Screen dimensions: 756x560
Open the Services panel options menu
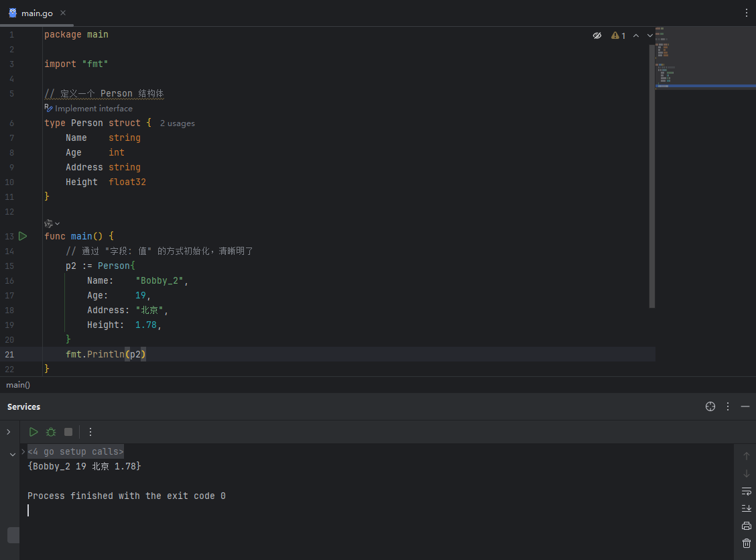tap(728, 406)
